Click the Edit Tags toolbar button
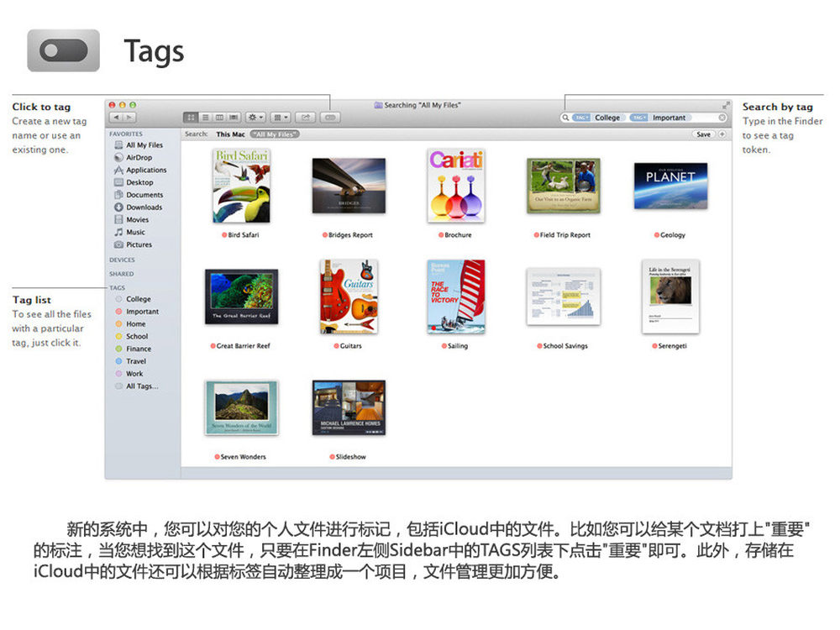The image size is (840, 630). pyautogui.click(x=330, y=118)
